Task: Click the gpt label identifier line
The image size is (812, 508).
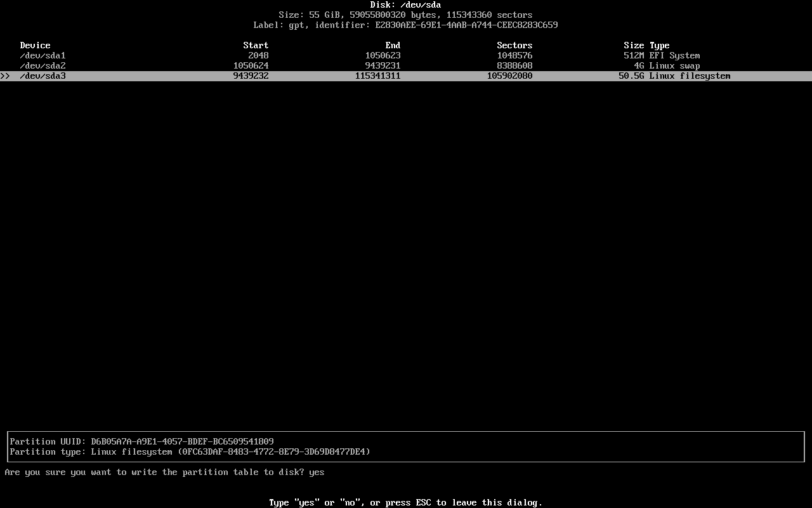Action: click(406, 25)
